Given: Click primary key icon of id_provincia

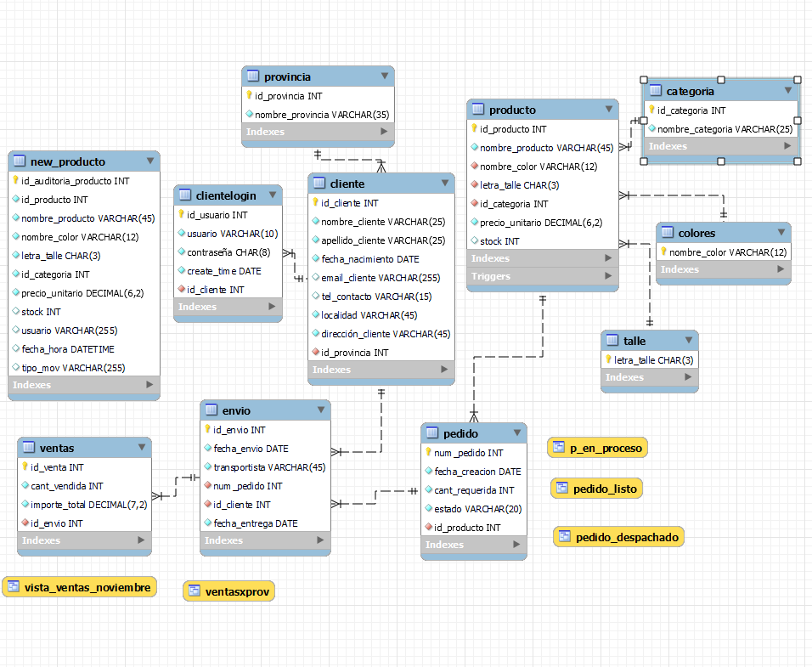Looking at the screenshot, I should [249, 95].
